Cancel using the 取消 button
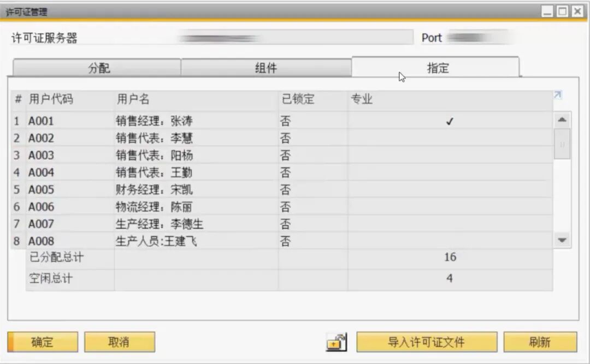Image resolution: width=590 pixels, height=364 pixels. pyautogui.click(x=120, y=342)
